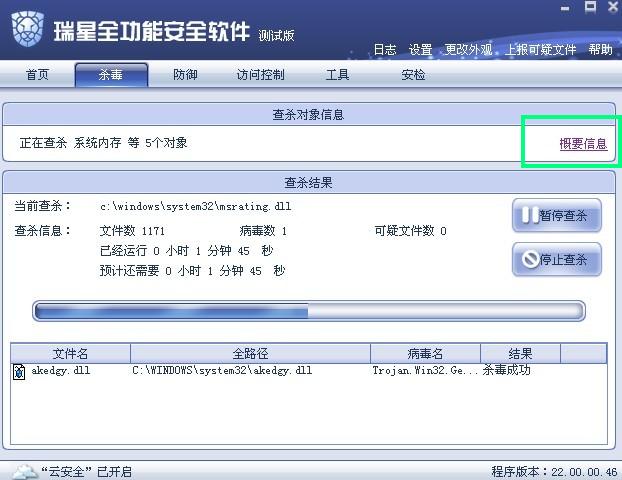Open the 首页 tab
622x480 pixels.
(37, 74)
